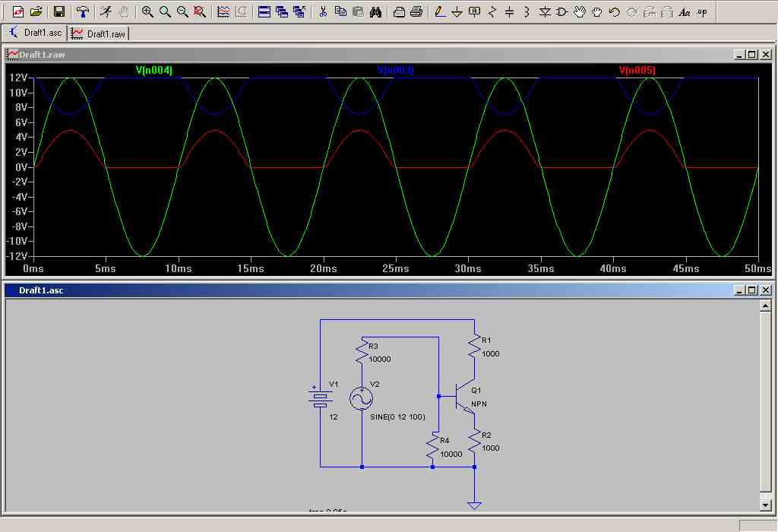The height and width of the screenshot is (532, 778).
Task: Close all windows using the toolbar icon
Action: 299,11
